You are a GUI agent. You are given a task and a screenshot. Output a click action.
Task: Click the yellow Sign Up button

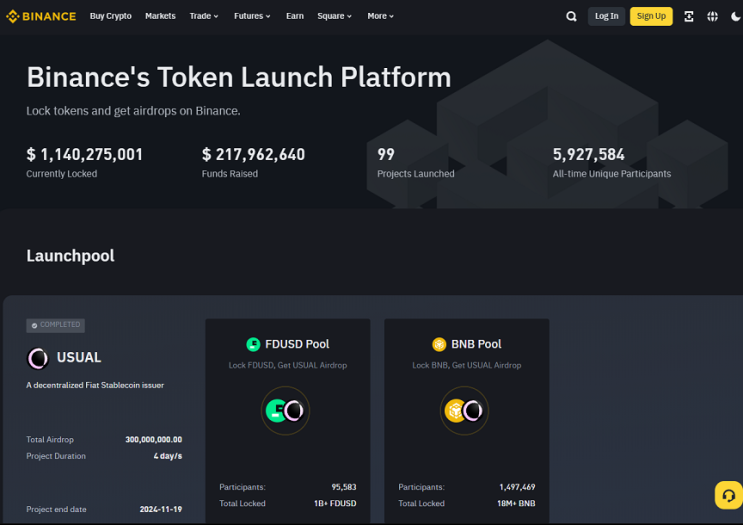(x=651, y=17)
